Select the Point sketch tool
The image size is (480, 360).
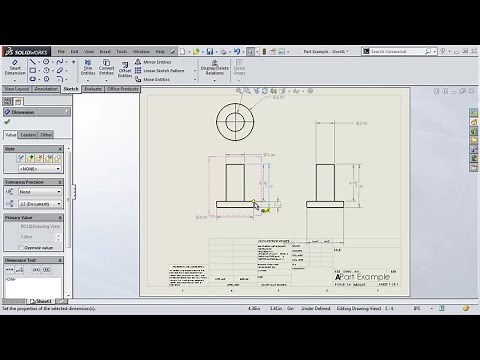pyautogui.click(x=73, y=62)
